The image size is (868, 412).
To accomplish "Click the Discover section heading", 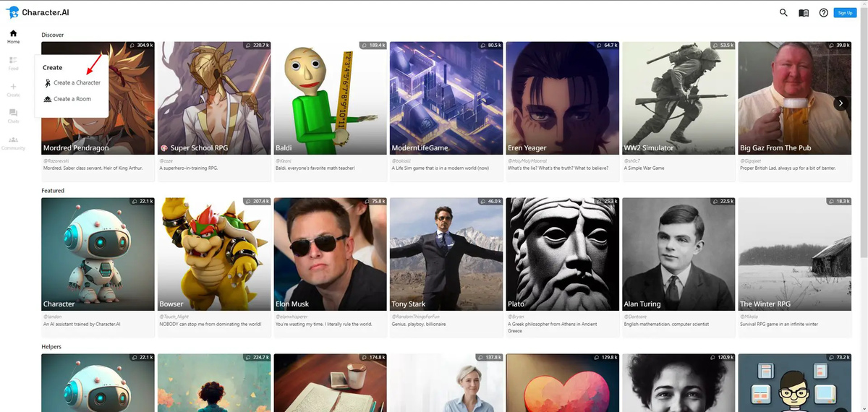I will point(53,34).
